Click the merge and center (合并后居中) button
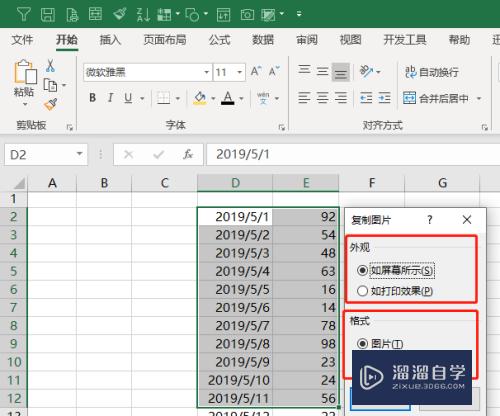Screen dimensions: 500x416 coord(436,98)
